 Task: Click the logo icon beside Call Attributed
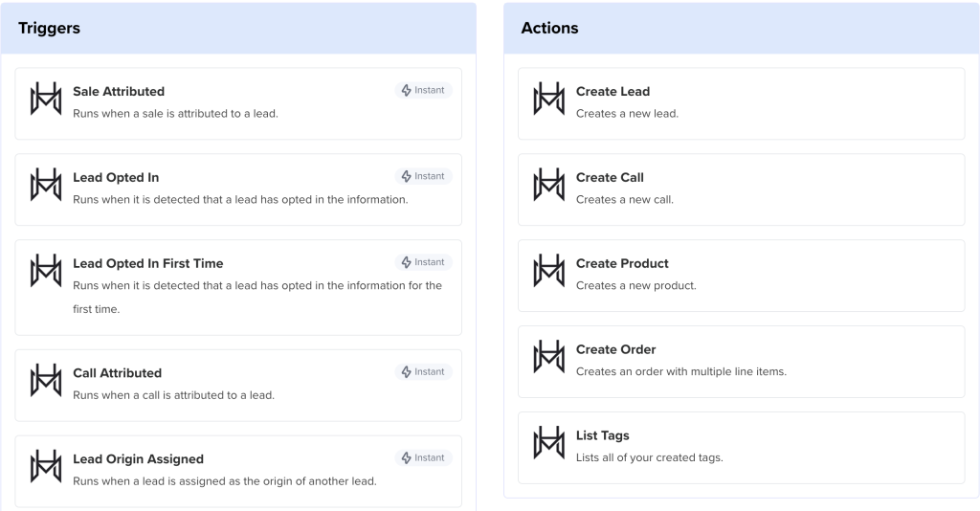click(45, 381)
